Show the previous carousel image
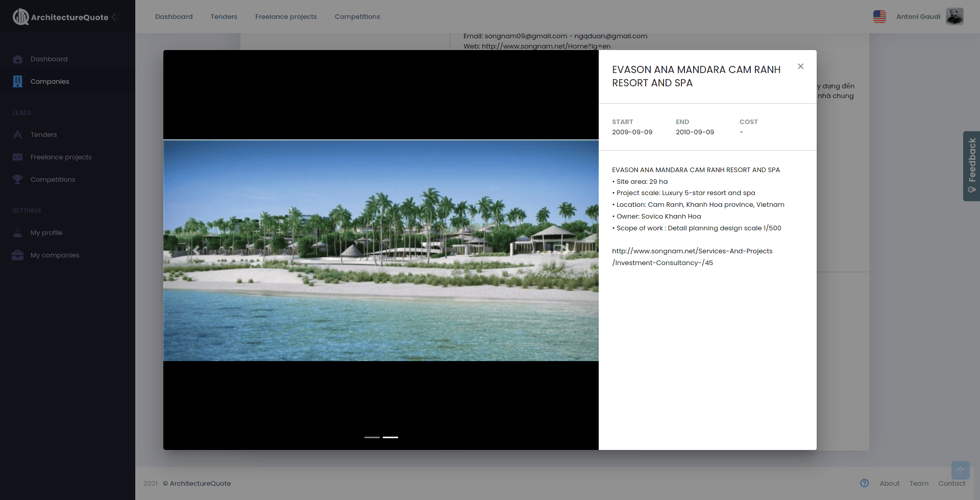The width and height of the screenshot is (980, 500). coord(196,250)
